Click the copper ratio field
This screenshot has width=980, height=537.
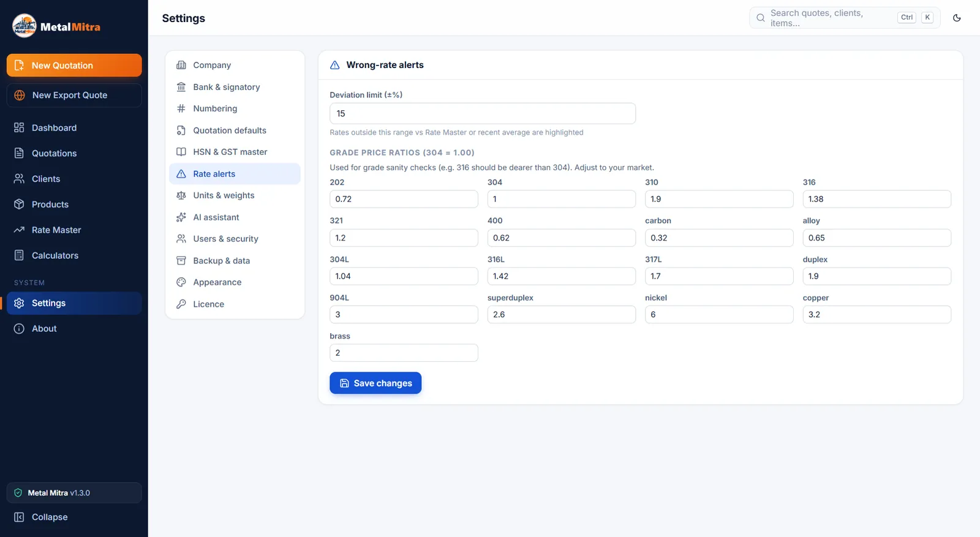pos(877,314)
